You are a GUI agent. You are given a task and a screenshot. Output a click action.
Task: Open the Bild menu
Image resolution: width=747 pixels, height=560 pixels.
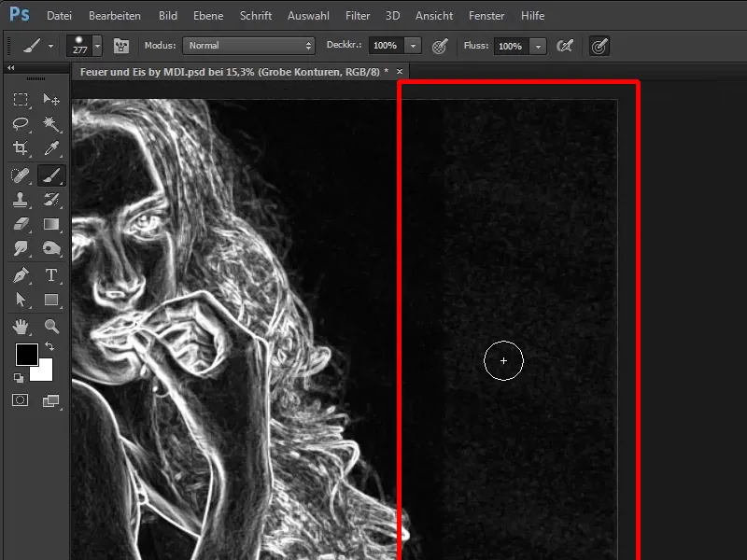(168, 16)
